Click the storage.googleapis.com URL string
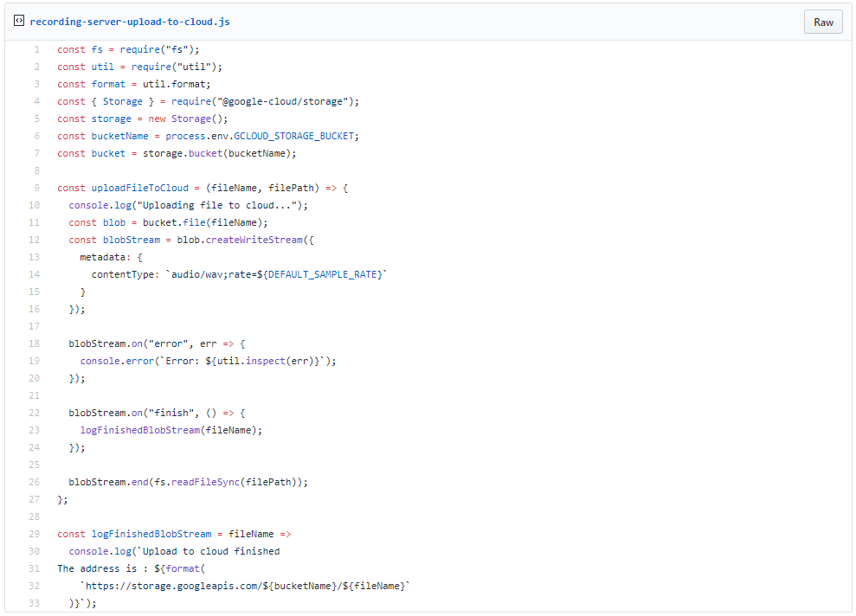The image size is (856, 616). pos(245,586)
